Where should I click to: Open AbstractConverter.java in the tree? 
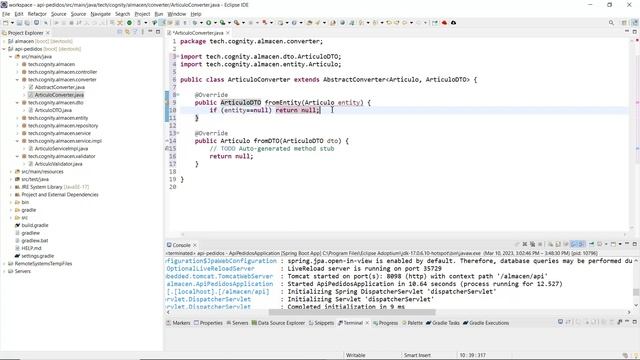click(60, 87)
